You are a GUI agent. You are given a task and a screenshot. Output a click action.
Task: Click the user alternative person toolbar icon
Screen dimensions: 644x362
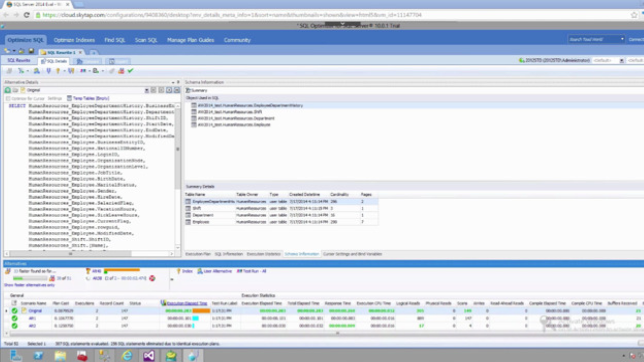tap(37, 71)
